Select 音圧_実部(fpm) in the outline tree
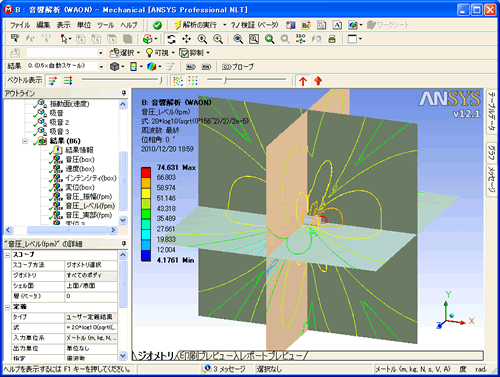 [x=89, y=215]
